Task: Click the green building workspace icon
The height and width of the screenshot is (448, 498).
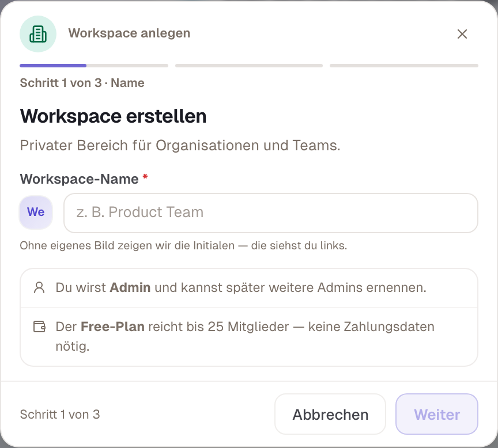Action: pos(38,34)
